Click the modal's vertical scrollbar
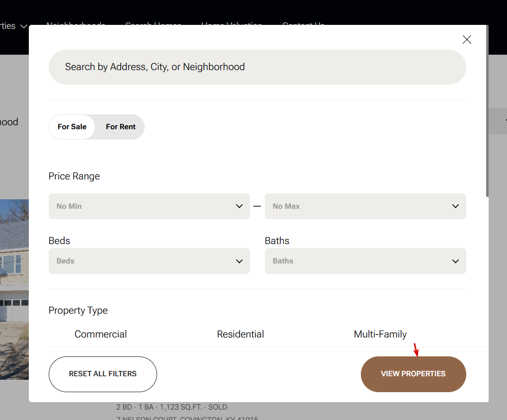507x420 pixels. click(x=487, y=109)
